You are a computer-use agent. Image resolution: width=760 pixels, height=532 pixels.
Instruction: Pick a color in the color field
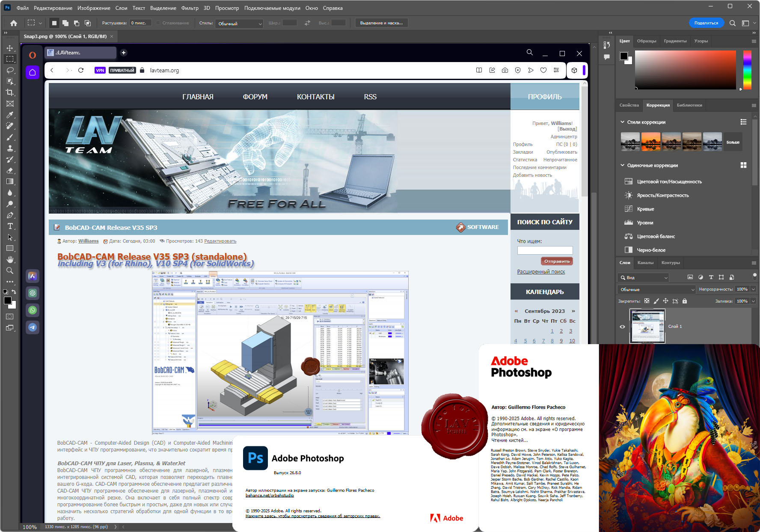tap(685, 70)
